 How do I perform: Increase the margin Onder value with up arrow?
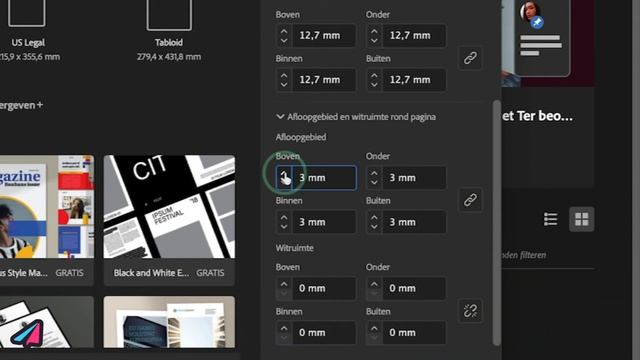[374, 31]
